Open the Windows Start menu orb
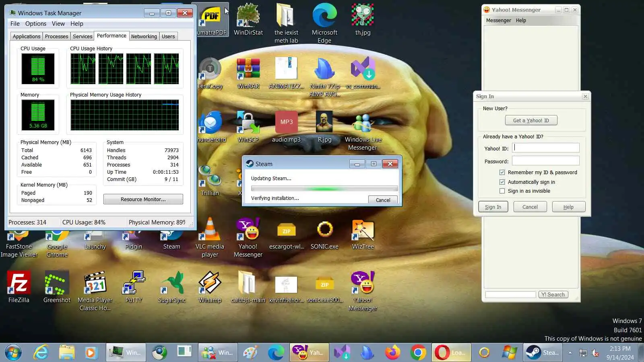 13,352
